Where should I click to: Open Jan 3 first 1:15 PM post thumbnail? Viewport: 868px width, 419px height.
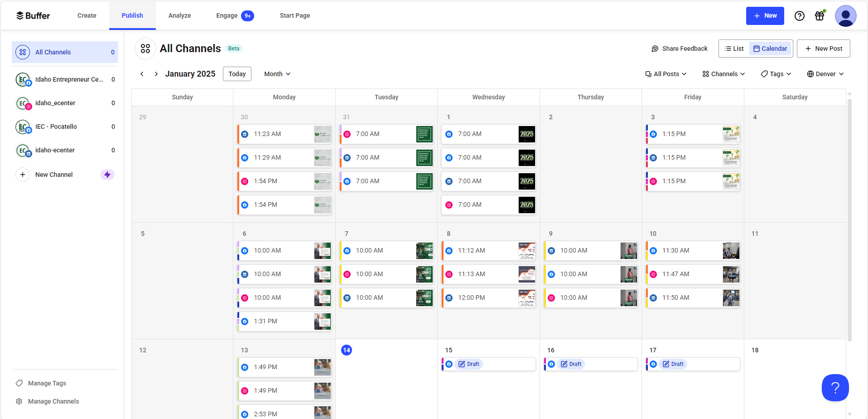point(731,134)
